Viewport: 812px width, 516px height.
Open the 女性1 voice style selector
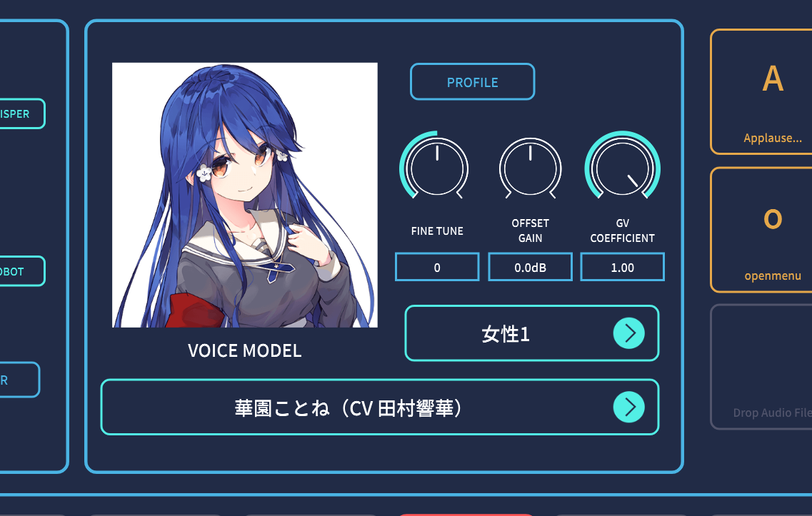tap(532, 333)
